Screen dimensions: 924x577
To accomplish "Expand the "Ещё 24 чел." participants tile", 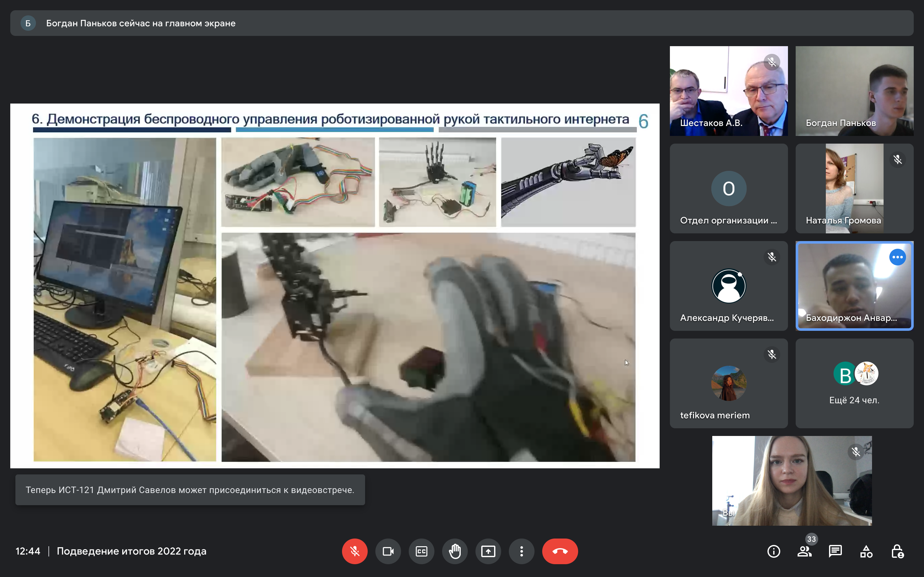I will click(x=854, y=383).
